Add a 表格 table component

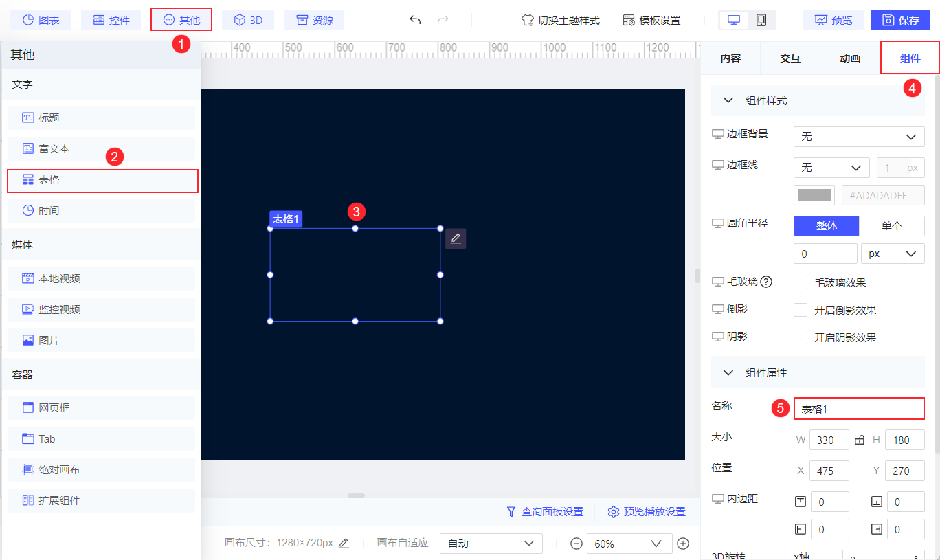point(102,180)
